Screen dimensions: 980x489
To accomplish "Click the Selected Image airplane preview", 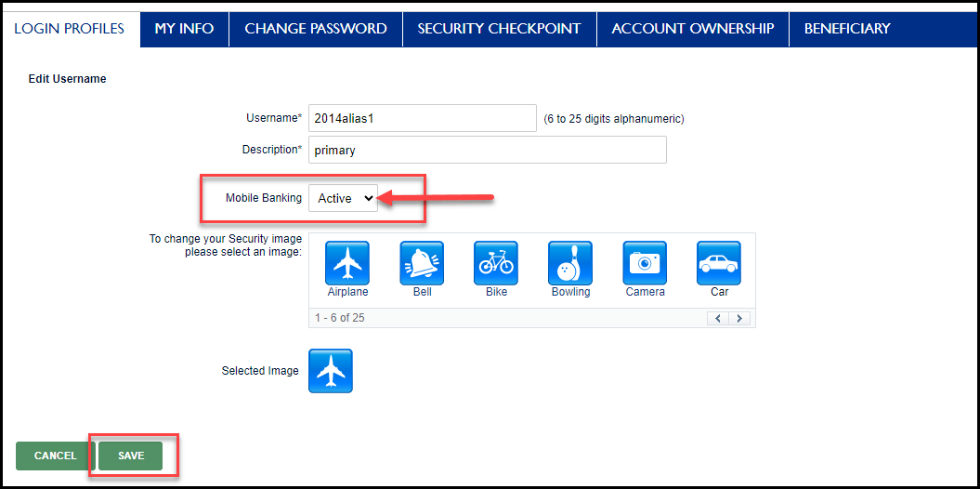I will tap(331, 371).
